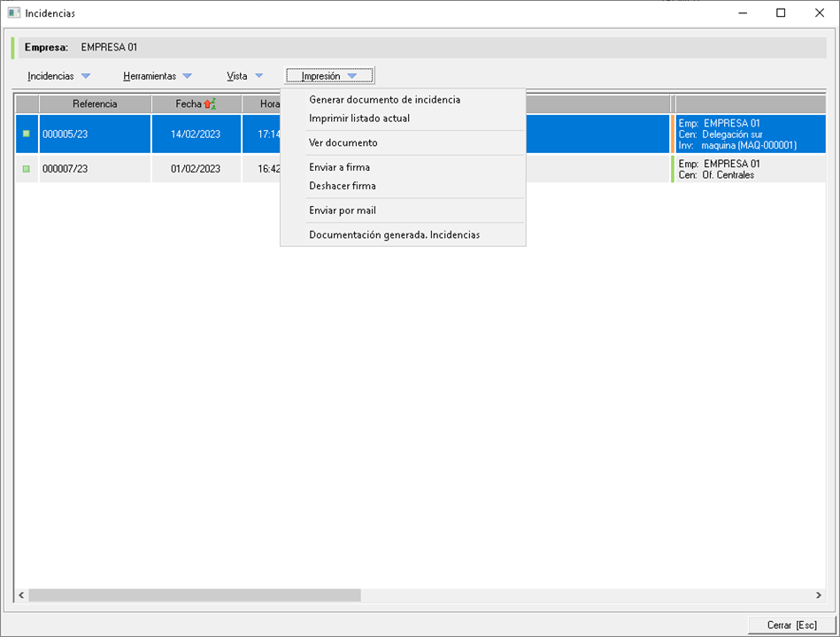Choose Enviar a firma option

pyautogui.click(x=340, y=167)
